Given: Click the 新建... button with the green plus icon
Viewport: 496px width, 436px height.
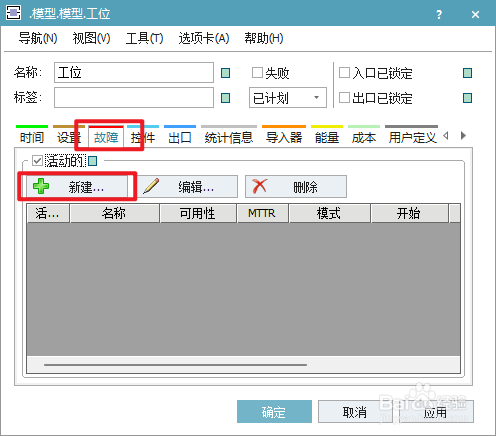Looking at the screenshot, I should 77,186.
